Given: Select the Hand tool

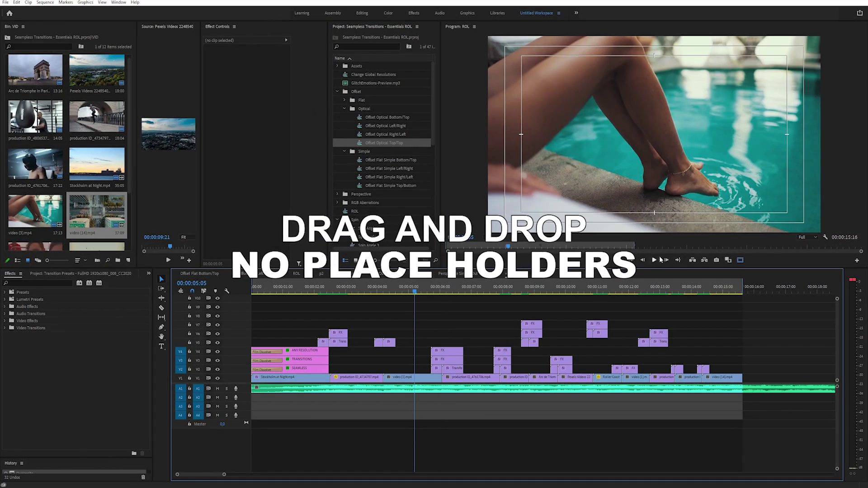Looking at the screenshot, I should [x=161, y=337].
